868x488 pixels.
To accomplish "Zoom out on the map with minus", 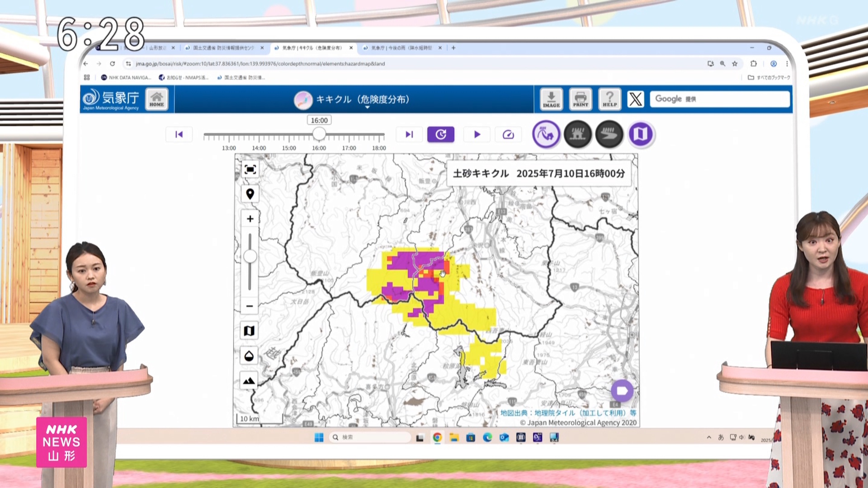I will coord(250,306).
